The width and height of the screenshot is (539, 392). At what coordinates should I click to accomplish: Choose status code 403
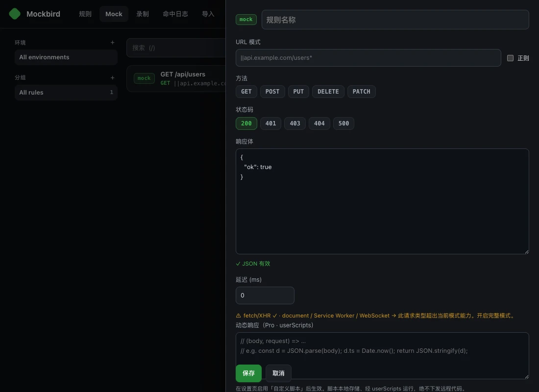coord(295,123)
